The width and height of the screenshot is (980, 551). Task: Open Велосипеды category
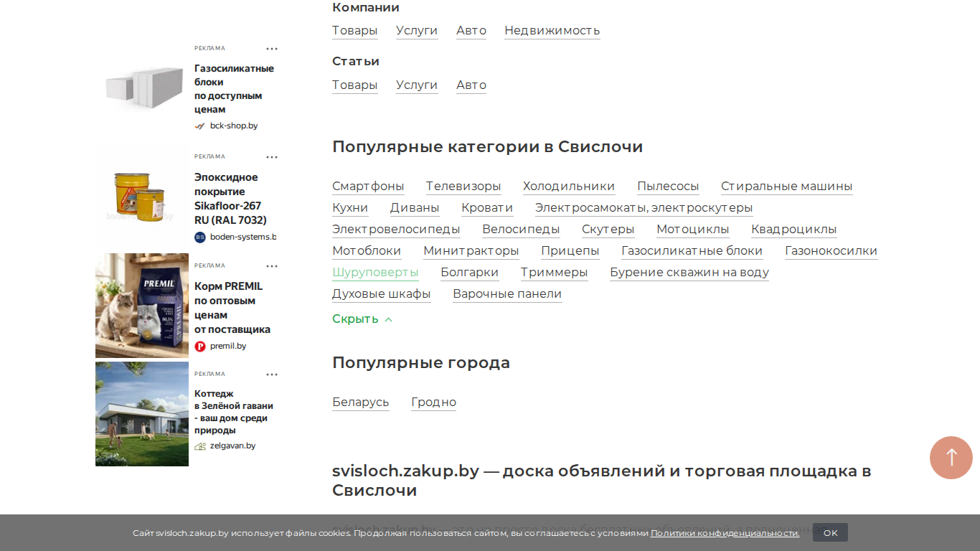point(521,230)
